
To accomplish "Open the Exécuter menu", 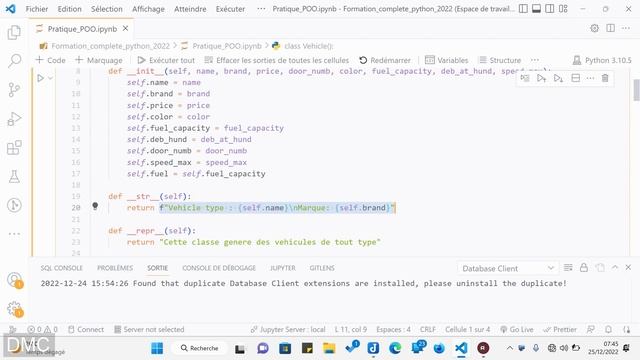I will point(230,9).
